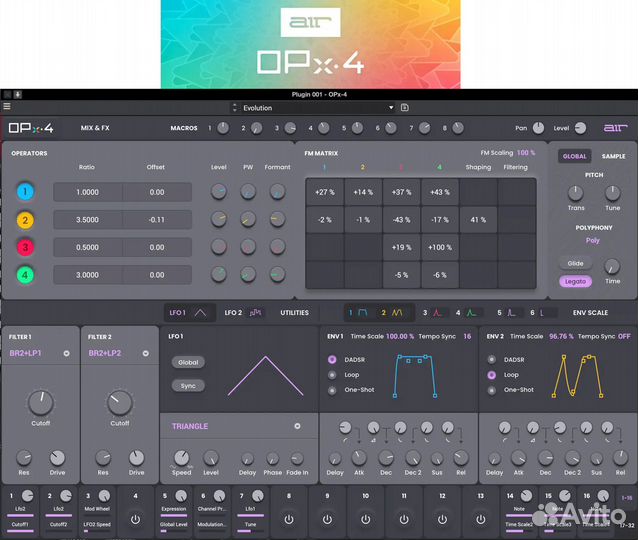Open the Poly polyphony selector
Image resolution: width=638 pixels, height=540 pixels.
click(593, 240)
